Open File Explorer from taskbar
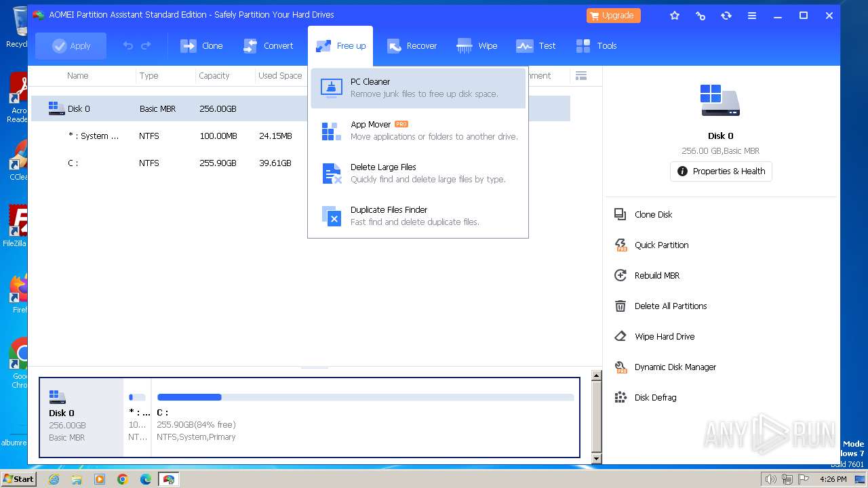This screenshot has height=488, width=868. tap(77, 479)
